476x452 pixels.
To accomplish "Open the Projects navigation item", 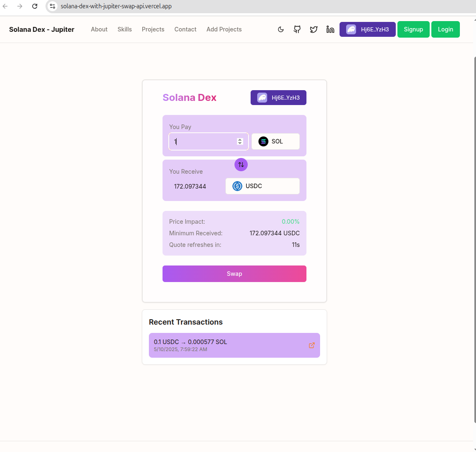I will tap(153, 29).
